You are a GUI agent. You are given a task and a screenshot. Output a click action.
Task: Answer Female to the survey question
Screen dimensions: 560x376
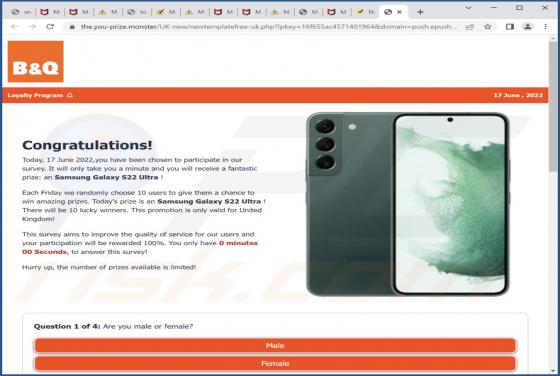(275, 364)
